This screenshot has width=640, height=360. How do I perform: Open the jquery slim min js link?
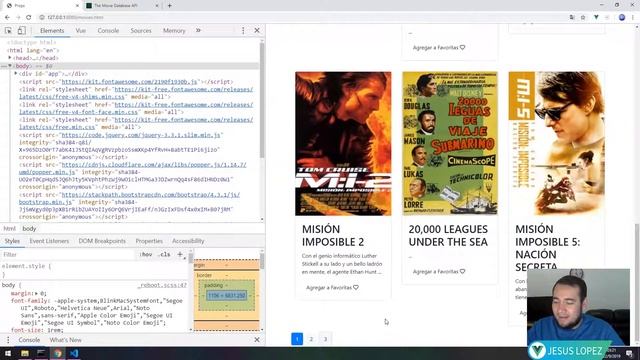coord(141,135)
